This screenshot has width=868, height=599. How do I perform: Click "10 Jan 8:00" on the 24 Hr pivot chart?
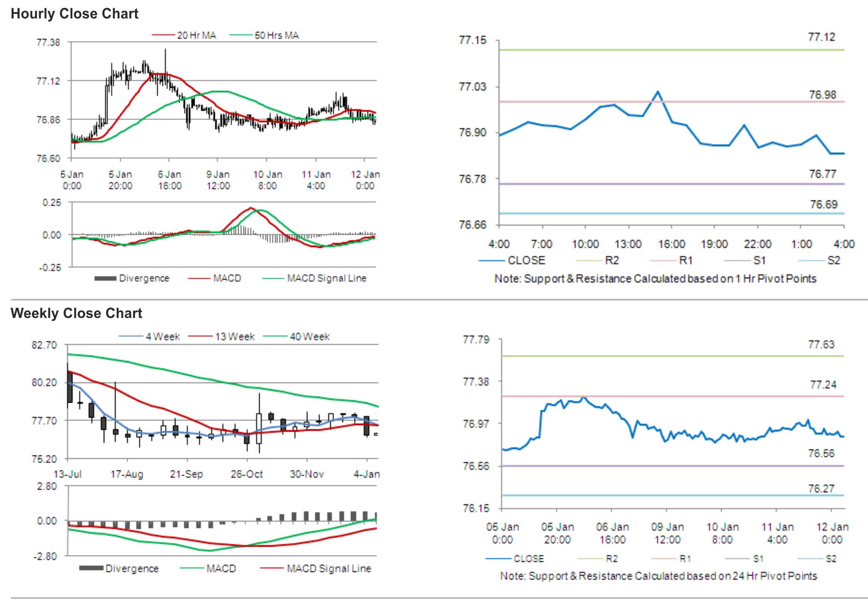point(722,533)
